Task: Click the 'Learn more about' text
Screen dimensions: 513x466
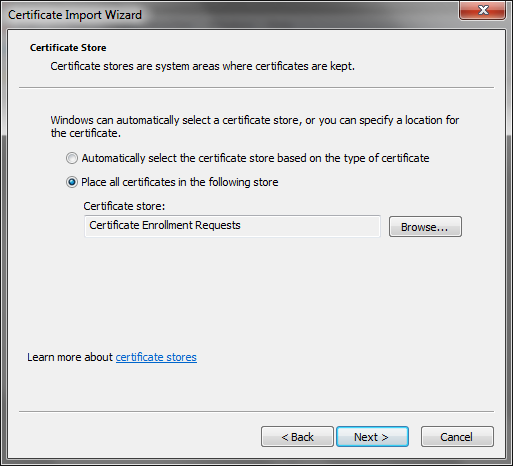Action: pos(70,357)
